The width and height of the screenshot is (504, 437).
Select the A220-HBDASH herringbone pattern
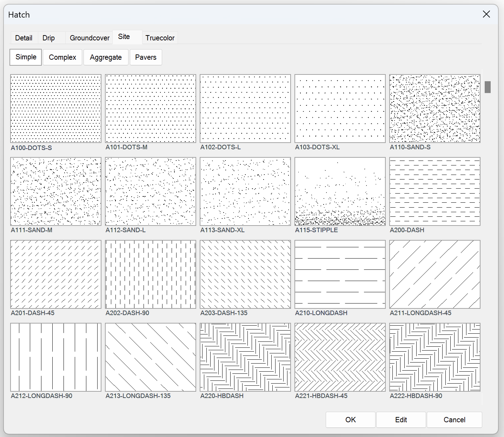click(x=245, y=357)
